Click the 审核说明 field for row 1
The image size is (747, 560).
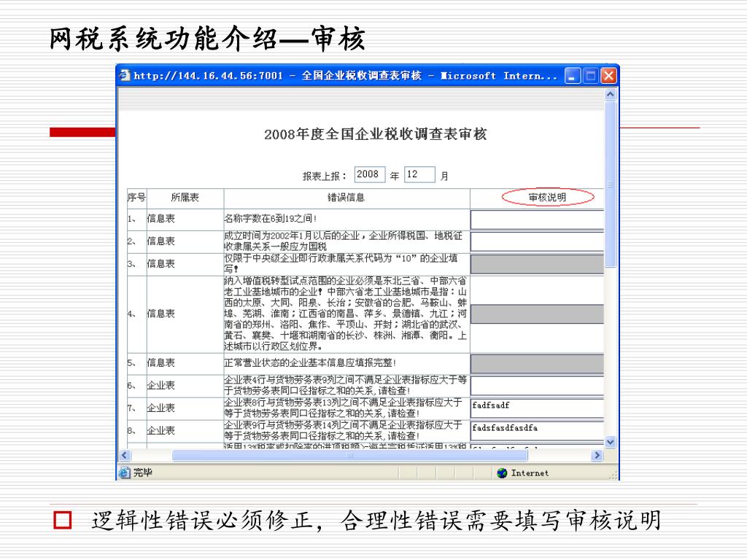[x=538, y=219]
